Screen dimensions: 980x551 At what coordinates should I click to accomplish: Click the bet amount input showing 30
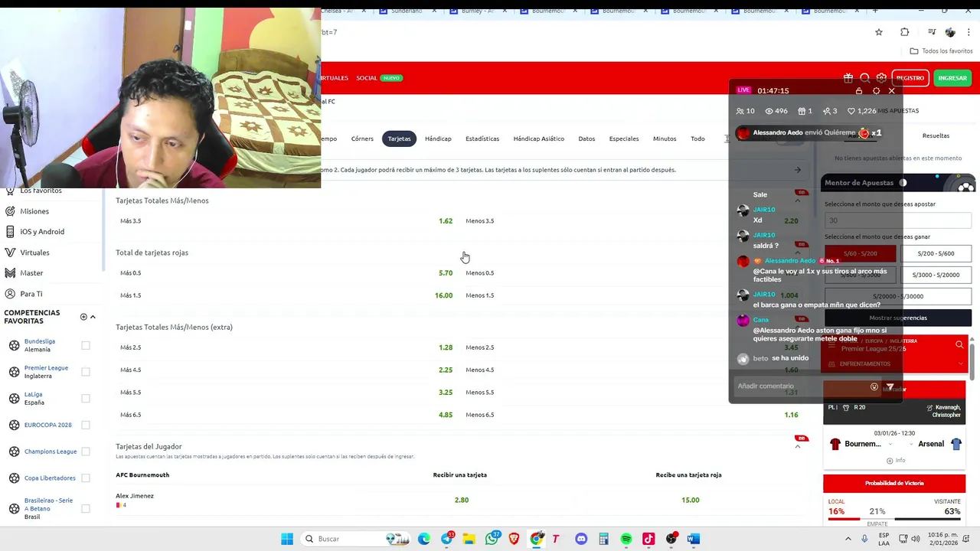pyautogui.click(x=898, y=220)
